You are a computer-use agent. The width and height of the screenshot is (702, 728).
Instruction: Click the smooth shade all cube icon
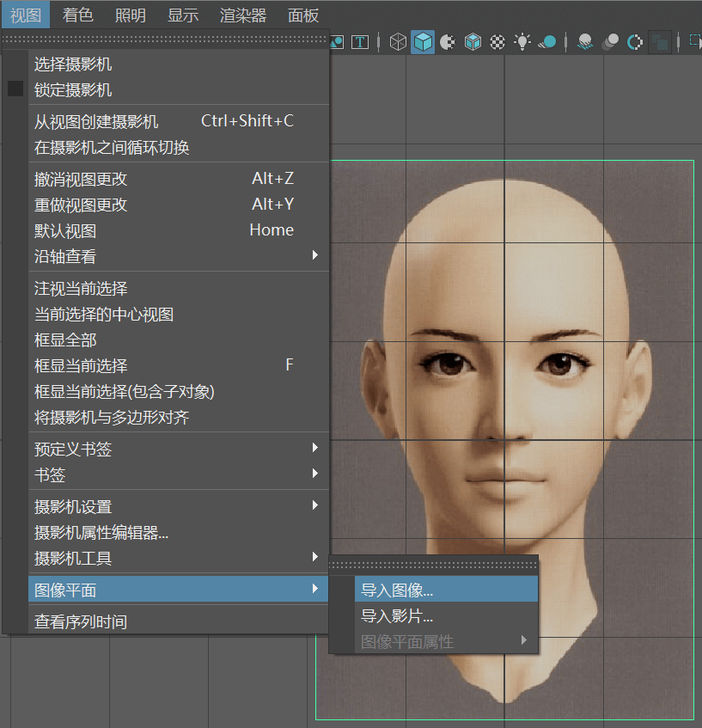[423, 42]
